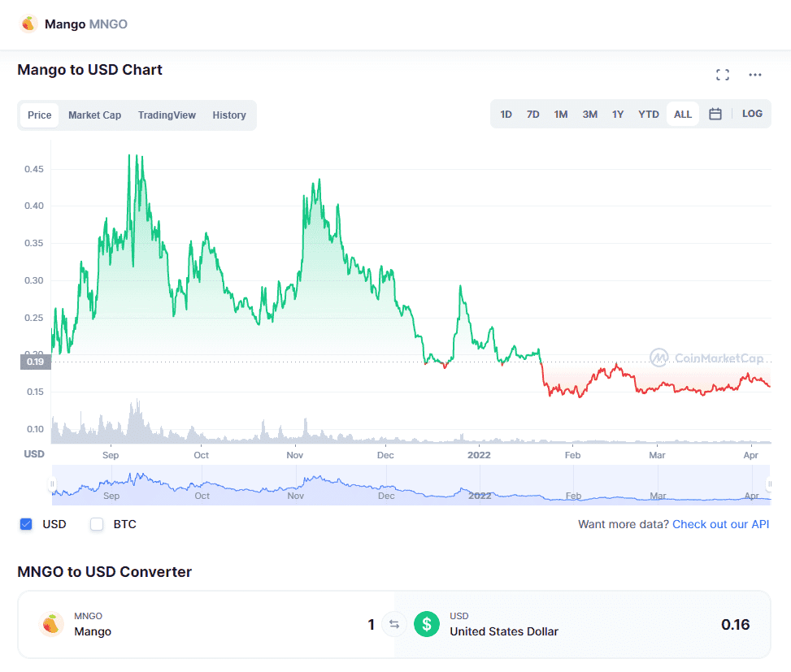
Task: Select the 1D time range
Action: [506, 114]
